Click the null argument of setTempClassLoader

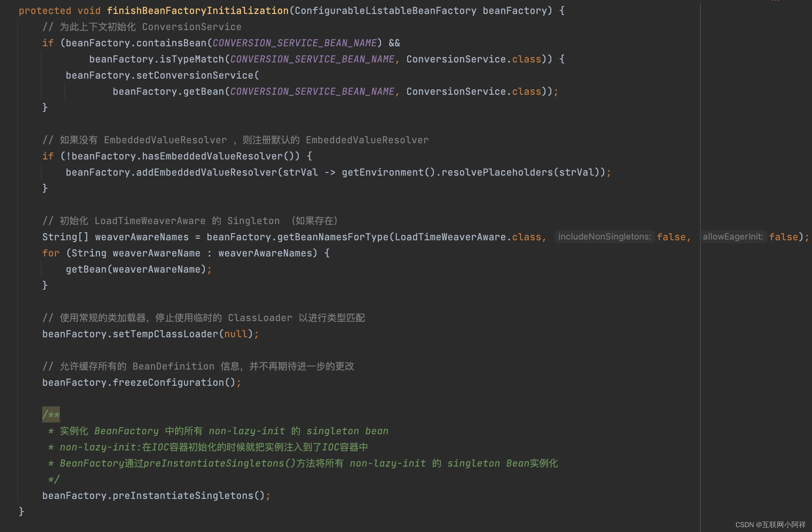(236, 334)
